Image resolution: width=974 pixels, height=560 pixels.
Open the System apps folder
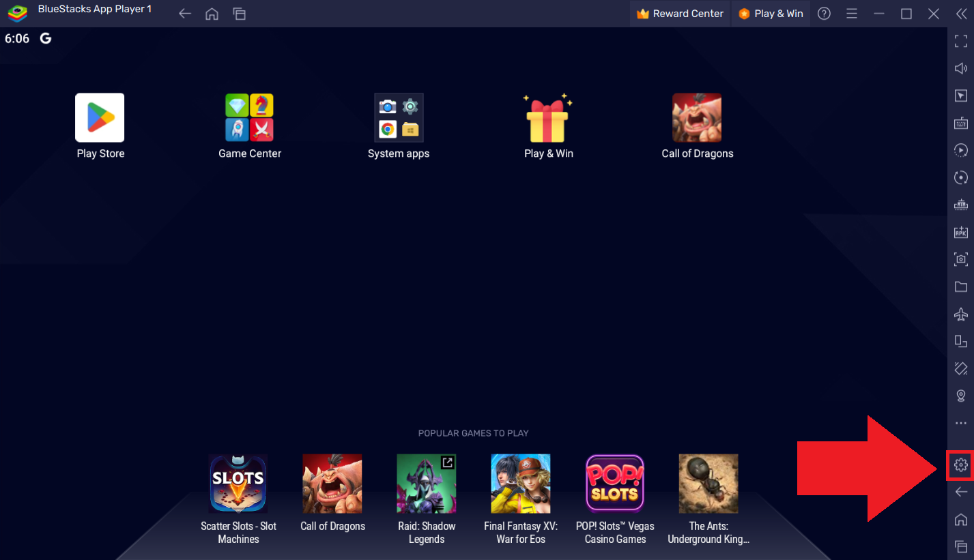coord(399,117)
